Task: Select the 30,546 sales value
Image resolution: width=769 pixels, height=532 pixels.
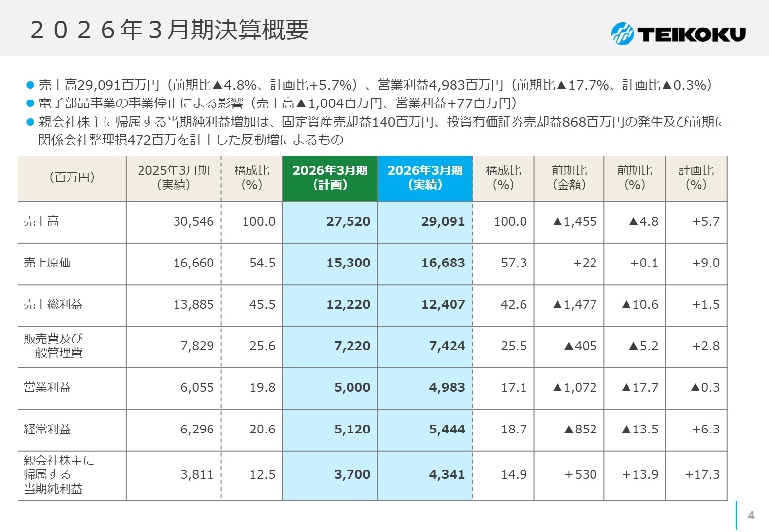Action: pyautogui.click(x=193, y=222)
